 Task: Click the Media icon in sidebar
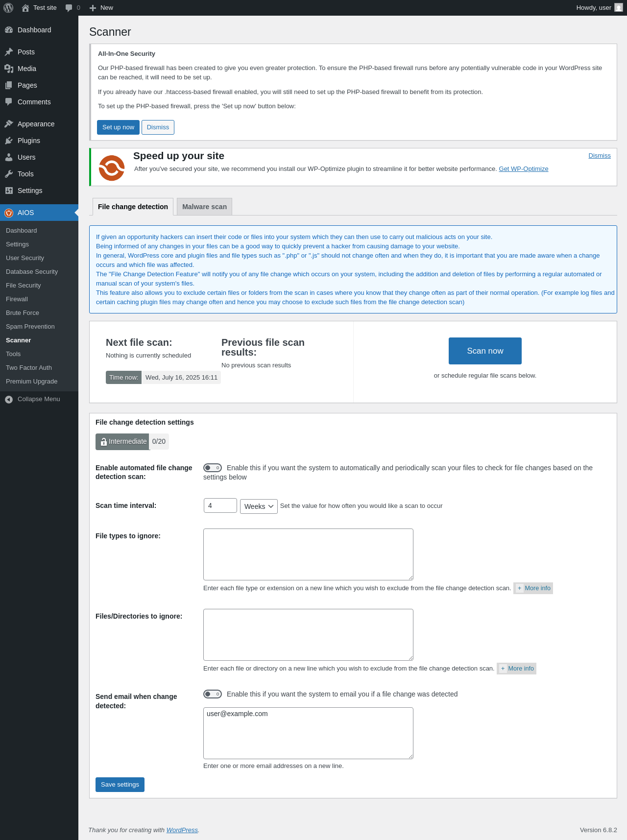[x=9, y=69]
